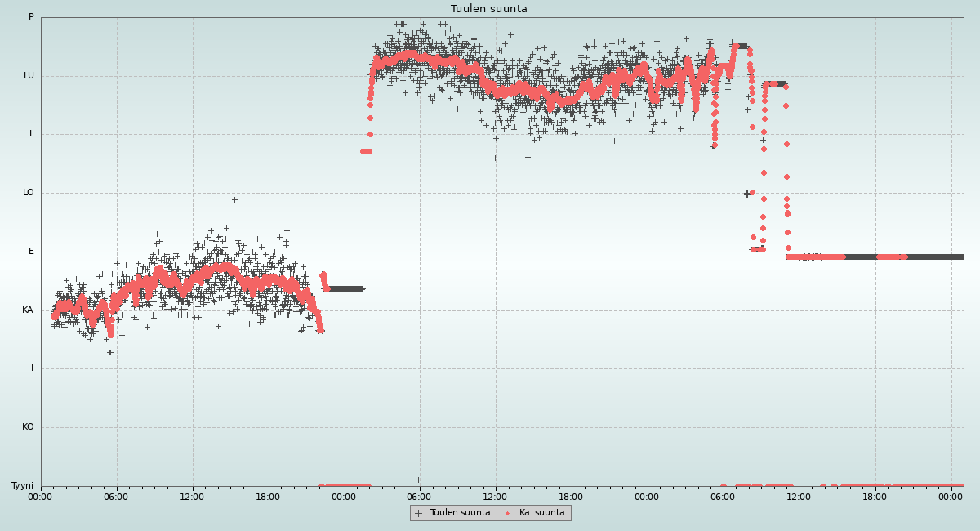Click the red dot icon in the legend
The width and height of the screenshot is (980, 531).
click(508, 513)
